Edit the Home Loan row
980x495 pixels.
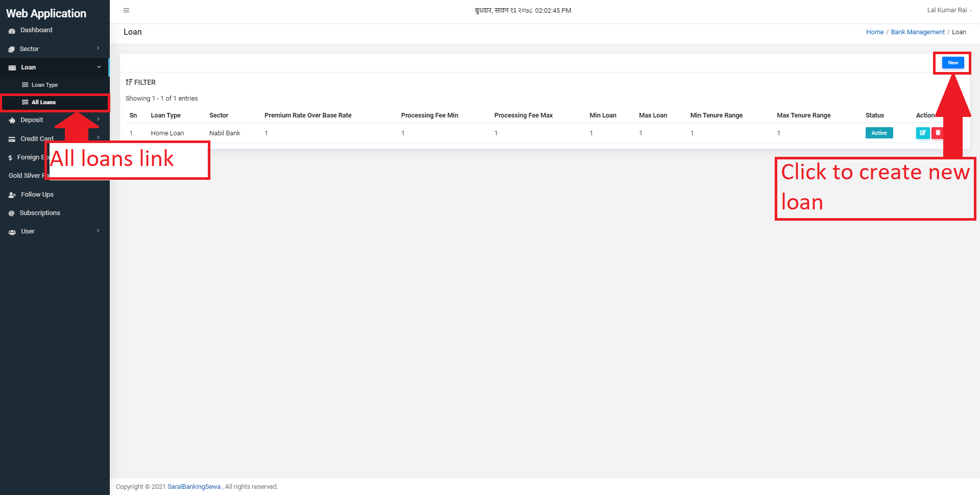[922, 133]
